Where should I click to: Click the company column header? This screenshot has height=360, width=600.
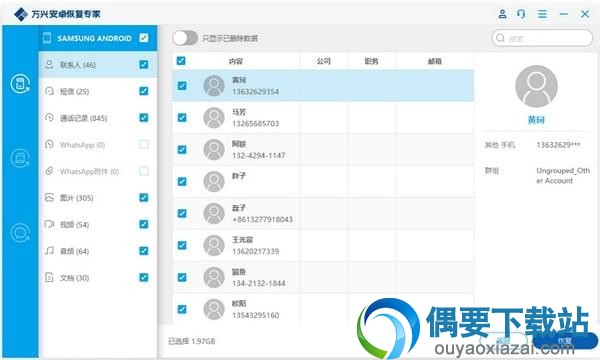click(x=324, y=61)
